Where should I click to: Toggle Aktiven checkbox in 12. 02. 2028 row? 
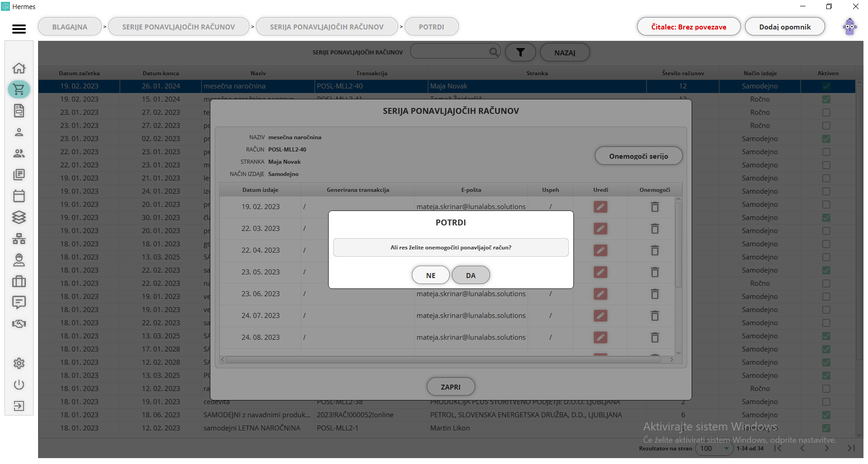(826, 362)
